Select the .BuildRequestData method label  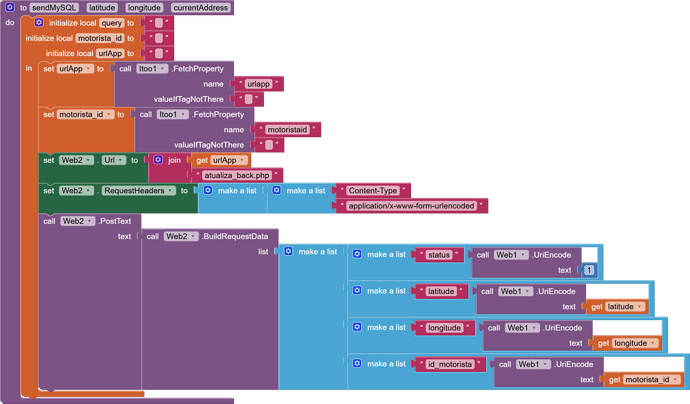(x=235, y=236)
